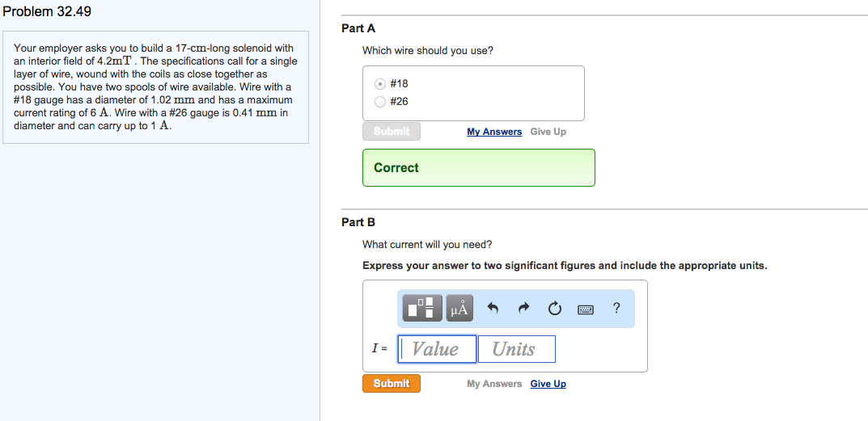This screenshot has height=421, width=868.
Task: Click the Problem 32.49 heading
Action: point(47,11)
